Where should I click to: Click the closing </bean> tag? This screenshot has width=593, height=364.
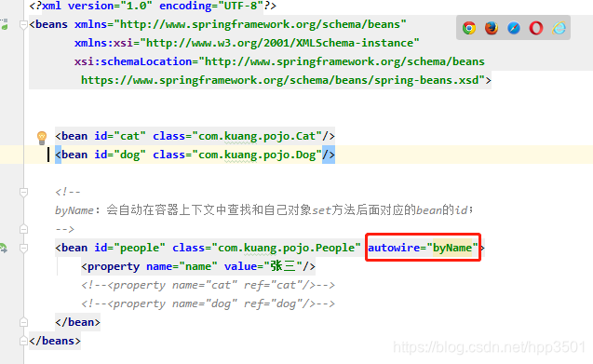(x=77, y=322)
